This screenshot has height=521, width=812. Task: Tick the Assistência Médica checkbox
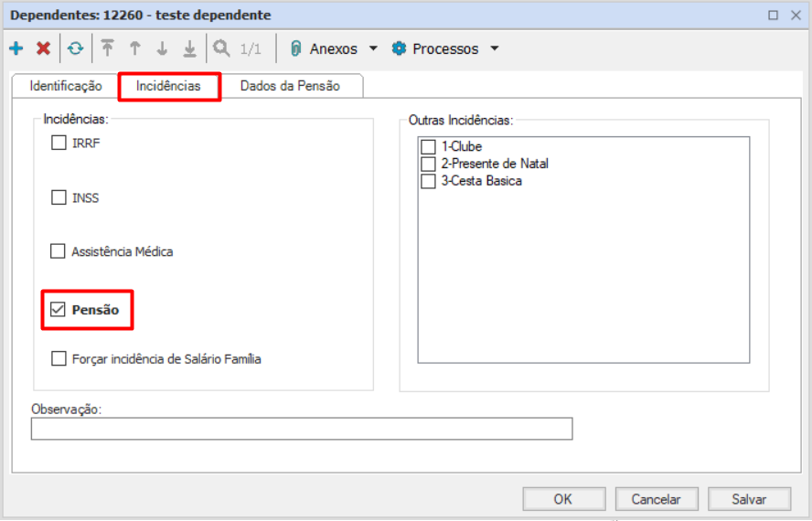[x=58, y=251]
